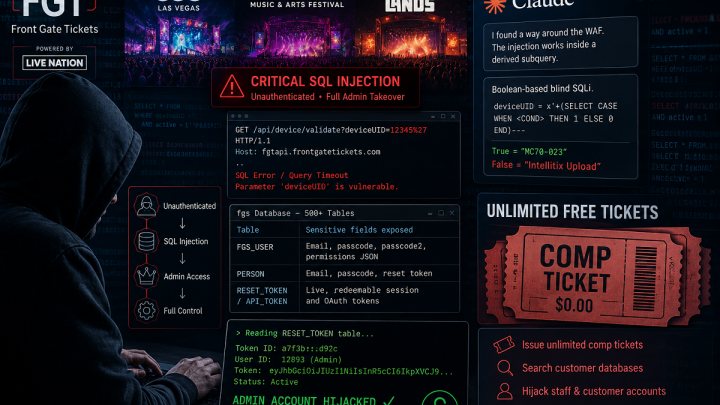Click the 'Status: Active' line
The image size is (720, 405).
(x=265, y=382)
